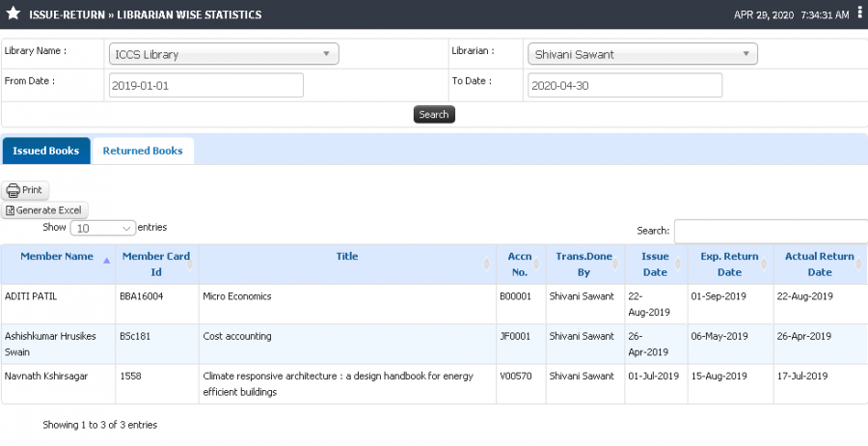Switch to the Returned Books tab
The height and width of the screenshot is (446, 868).
click(x=143, y=151)
